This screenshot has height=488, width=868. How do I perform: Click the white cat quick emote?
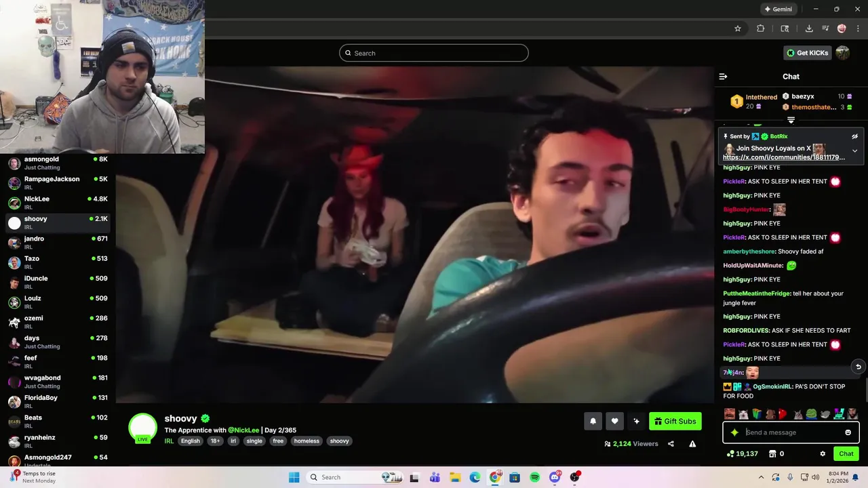coord(743,414)
